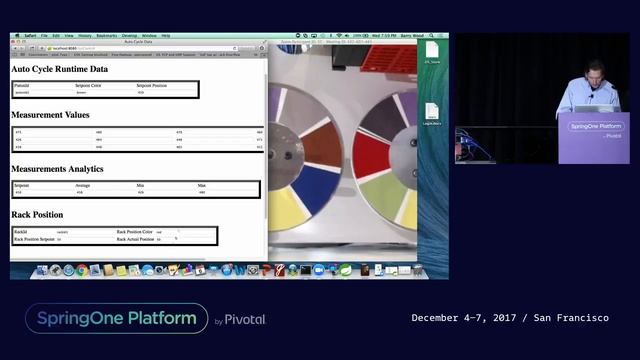Open the Help menu
Image resolution: width=640 pixels, height=360 pixels.
pos(165,36)
